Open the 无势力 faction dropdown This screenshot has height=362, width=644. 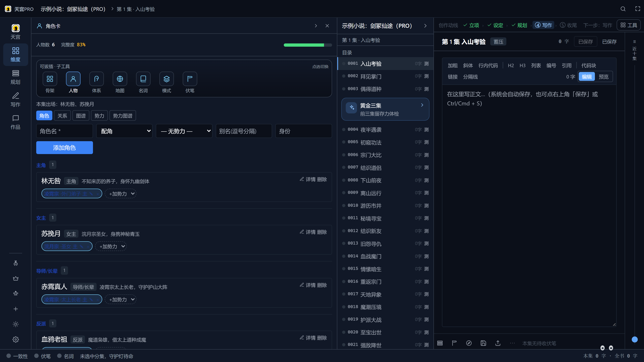(x=184, y=131)
